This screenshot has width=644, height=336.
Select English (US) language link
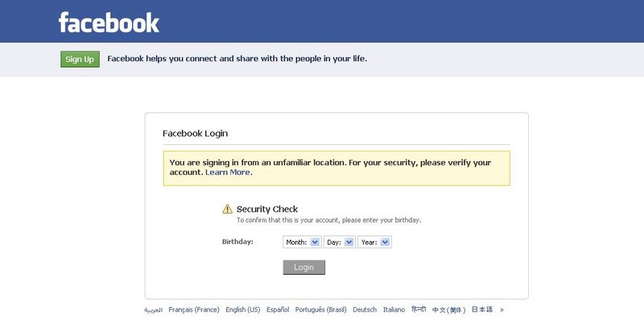tap(243, 309)
